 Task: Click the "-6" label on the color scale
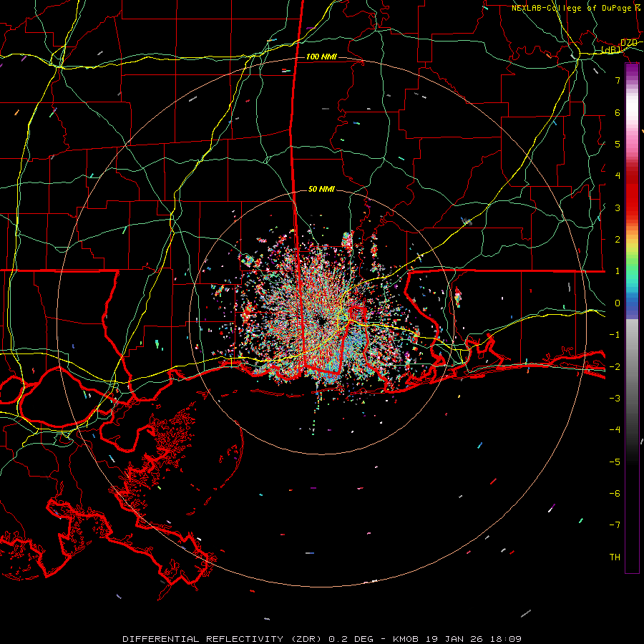click(x=615, y=493)
